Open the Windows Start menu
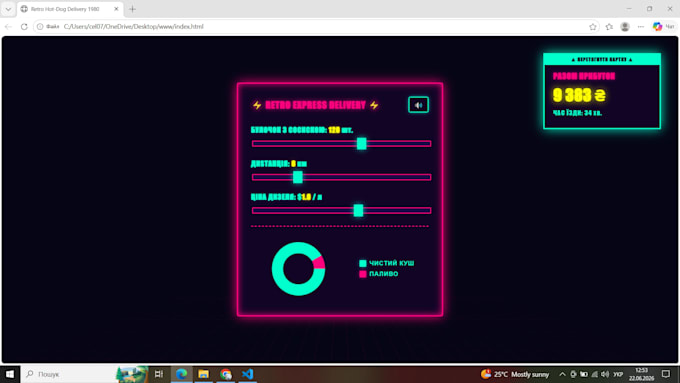Image resolution: width=680 pixels, height=383 pixels. point(10,374)
